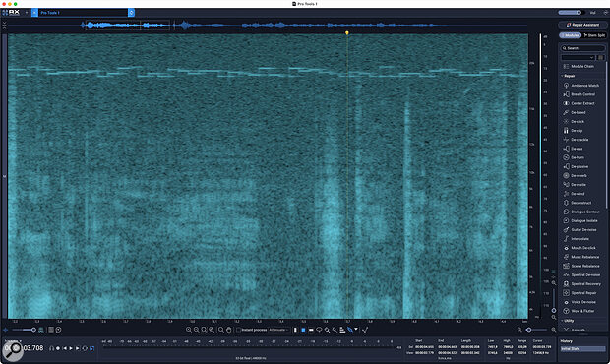Viewport: 610px width, 364px height.
Task: Enable the Instant process checkbox
Action: point(238,330)
